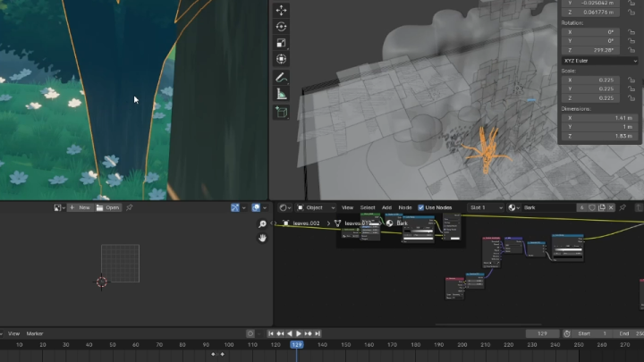Jump to previous keyframe in timeline
644x362 pixels.
pos(280,333)
